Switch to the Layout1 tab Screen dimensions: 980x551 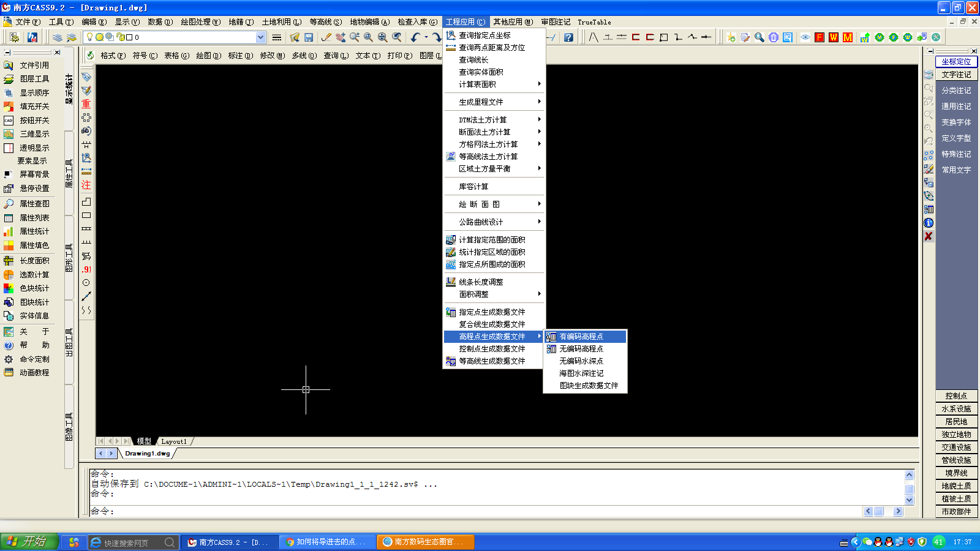(x=174, y=441)
